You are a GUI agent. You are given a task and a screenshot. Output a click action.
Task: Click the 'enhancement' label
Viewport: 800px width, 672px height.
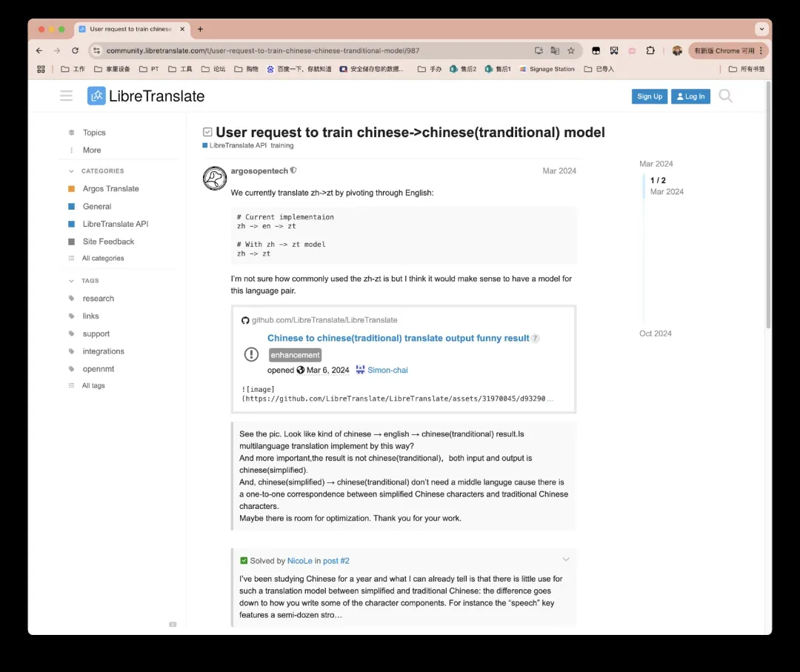coord(295,355)
